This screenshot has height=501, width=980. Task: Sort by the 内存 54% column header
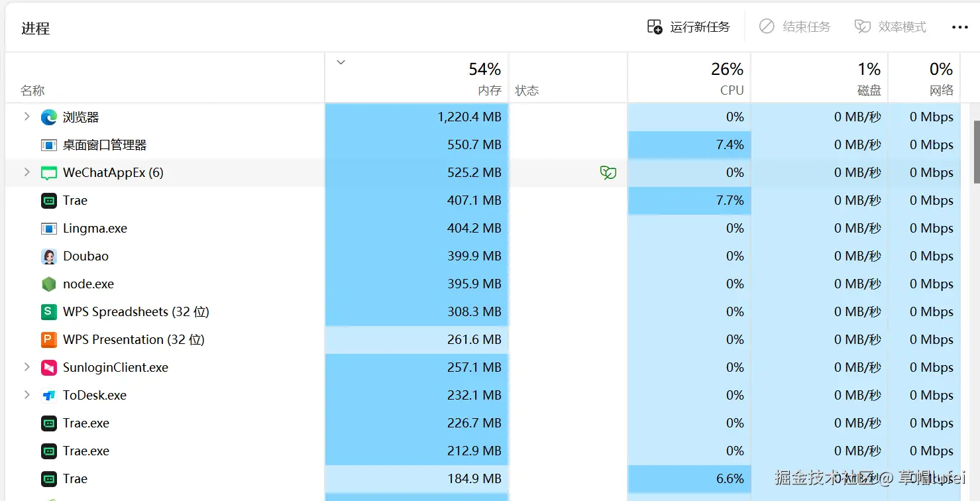(417, 78)
